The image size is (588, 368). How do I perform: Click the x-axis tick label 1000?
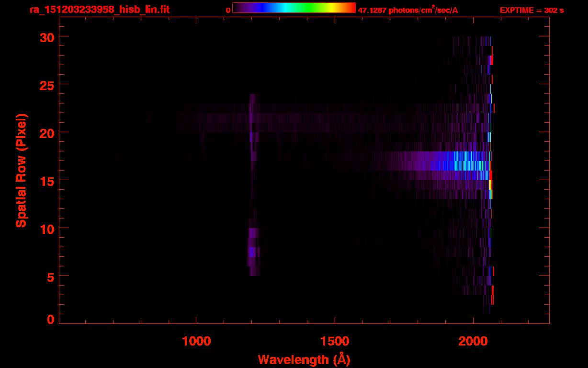point(196,341)
